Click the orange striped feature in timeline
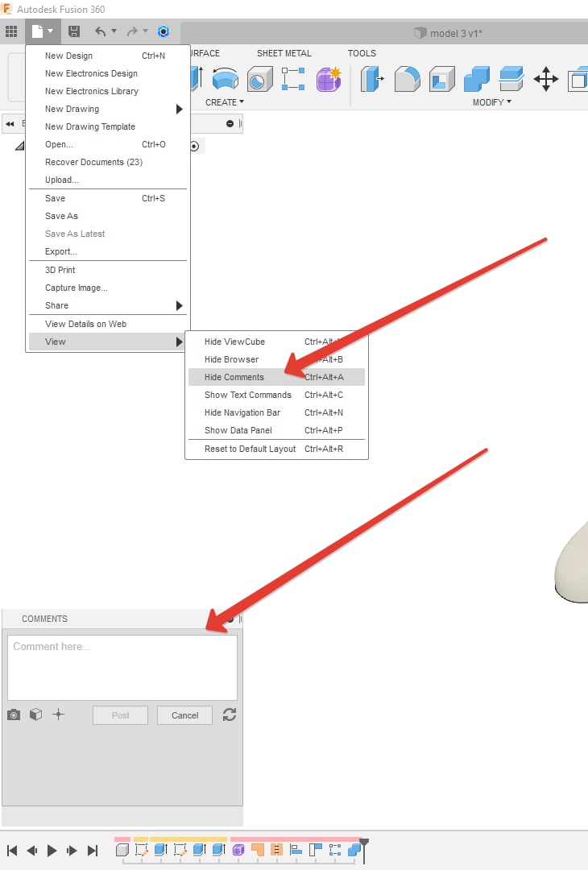 pyautogui.click(x=276, y=850)
